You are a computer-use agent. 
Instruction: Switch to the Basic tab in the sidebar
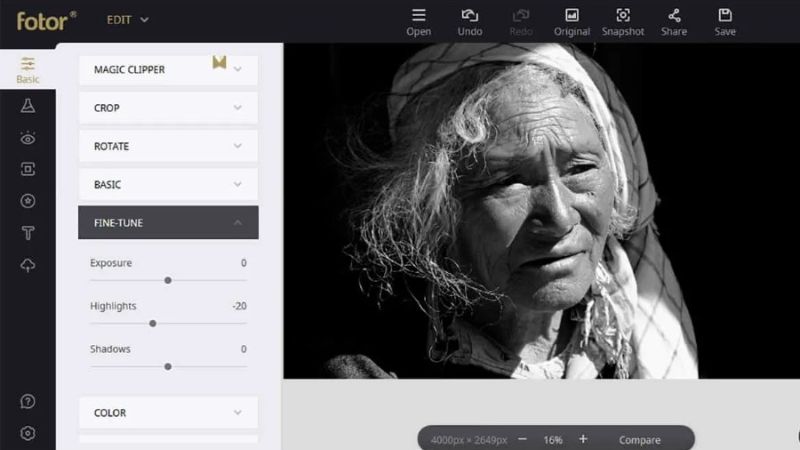(x=28, y=70)
